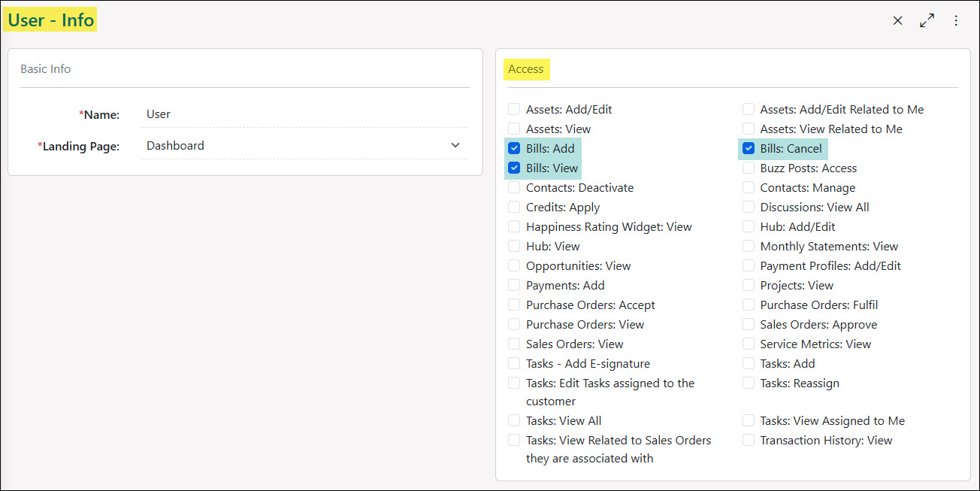Open the more options menu
Viewport: 980px width, 491px height.
[x=956, y=20]
